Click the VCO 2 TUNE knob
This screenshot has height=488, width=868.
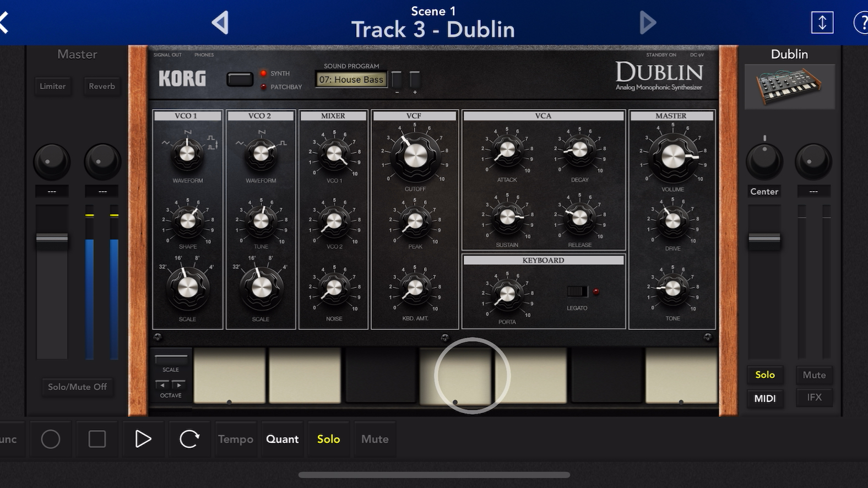(261, 220)
